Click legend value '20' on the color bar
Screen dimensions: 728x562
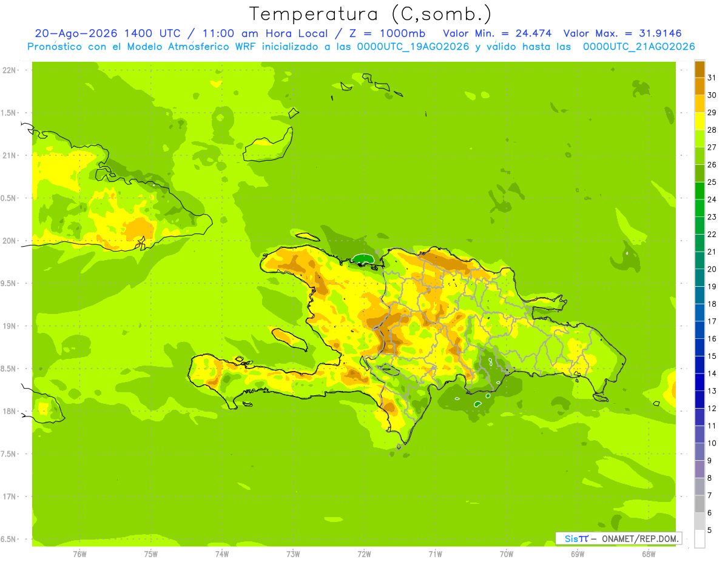(x=712, y=269)
